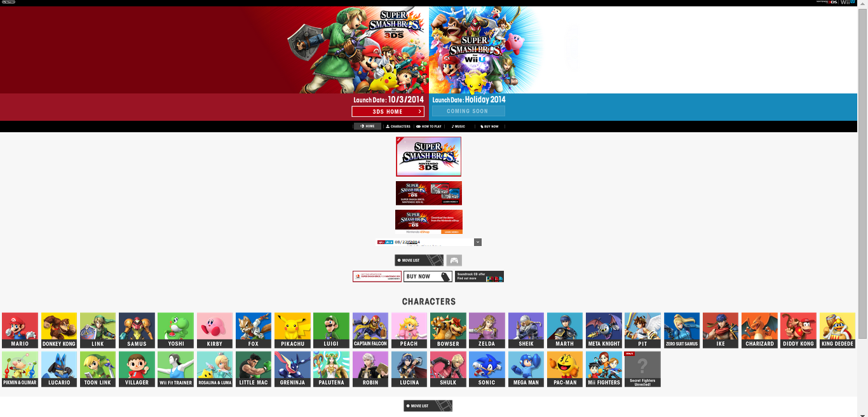
Task: Open the Little Mac fighter tile
Action: pos(254,369)
